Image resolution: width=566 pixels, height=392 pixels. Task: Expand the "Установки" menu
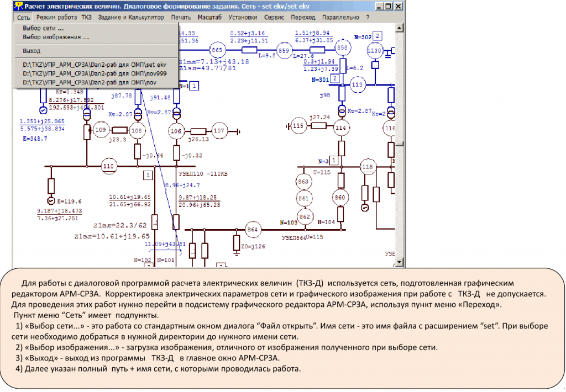point(242,17)
